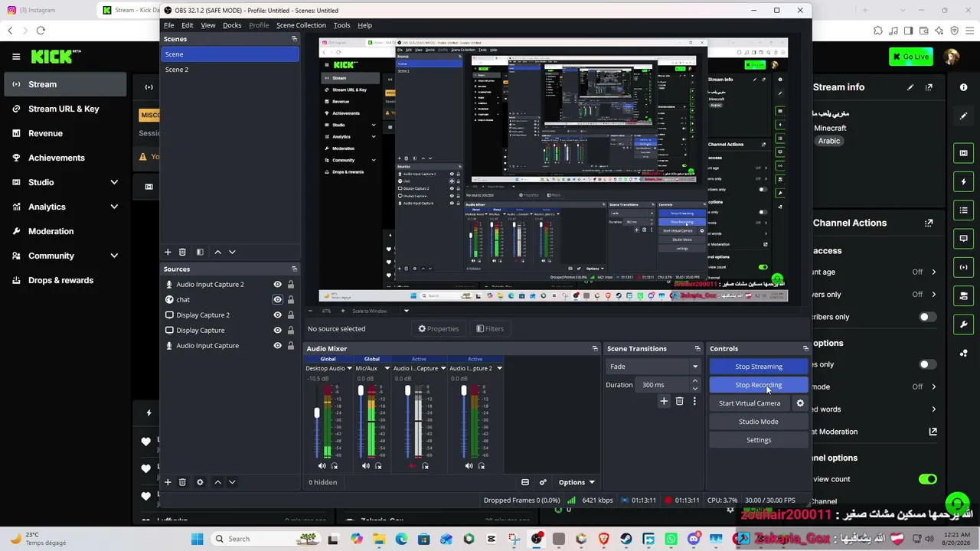The image size is (980, 551).
Task: Open Steam from the Windows taskbar
Action: pos(626,539)
